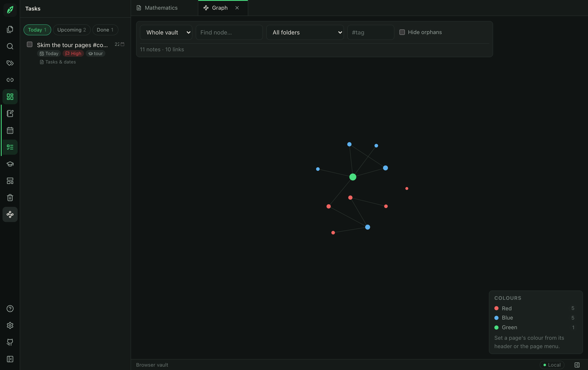
Task: Open the search panel icon
Action: (x=10, y=46)
